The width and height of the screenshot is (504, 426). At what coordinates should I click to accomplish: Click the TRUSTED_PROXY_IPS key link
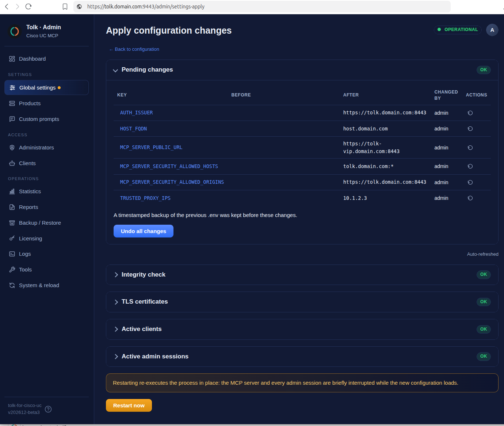pos(145,198)
